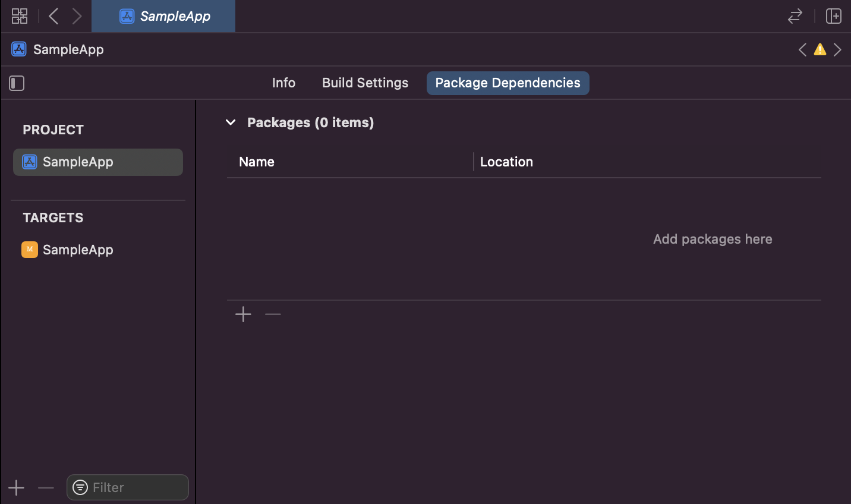The width and height of the screenshot is (851, 504).
Task: Remove selected target with minus
Action: tap(46, 488)
